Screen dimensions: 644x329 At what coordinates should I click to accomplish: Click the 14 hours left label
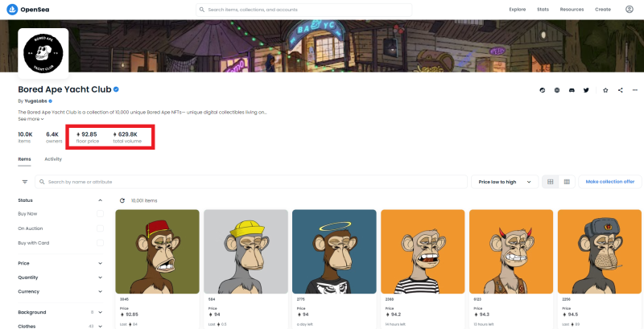point(395,324)
